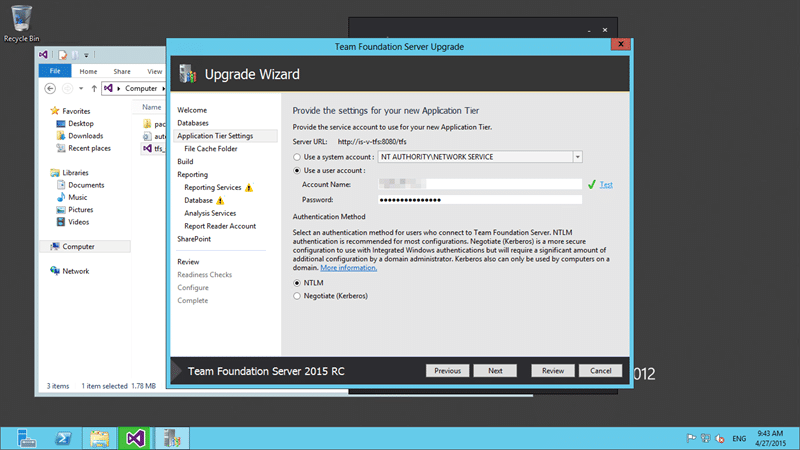
Task: Go to the Welcome wizard step
Action: tap(192, 110)
